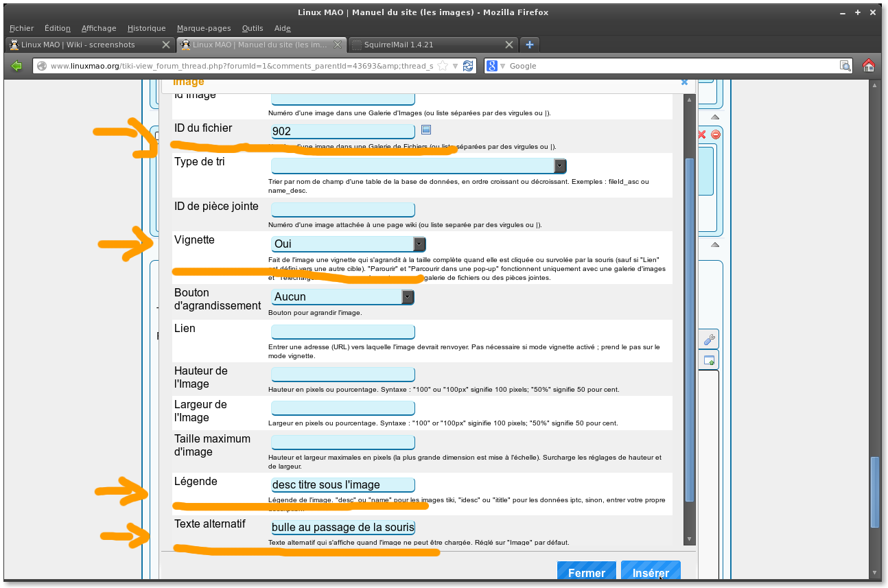This screenshot has width=888, height=588.
Task: Click the site identity globe icon
Action: tap(42, 66)
